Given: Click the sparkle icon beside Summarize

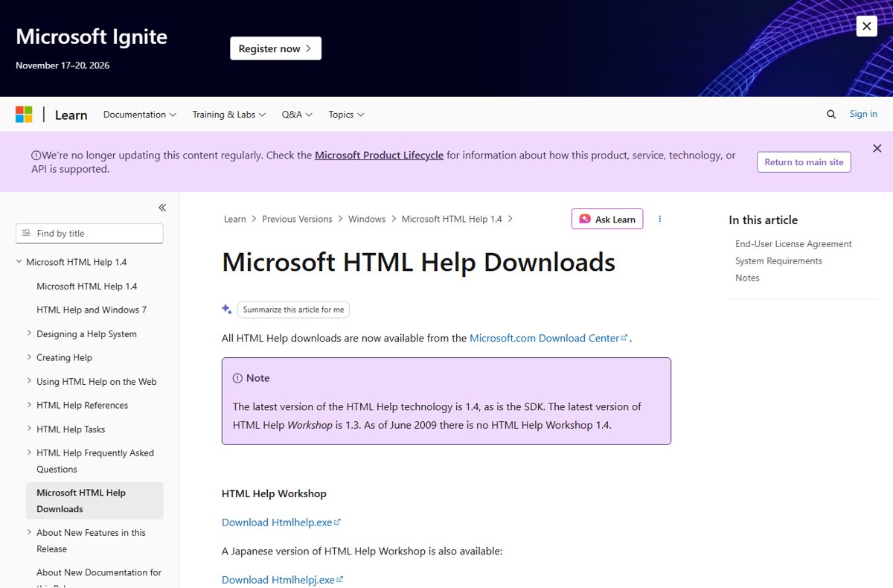Looking at the screenshot, I should tap(227, 310).
